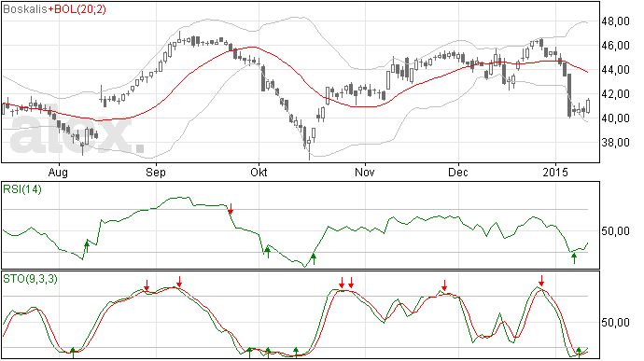Select the leftmost green arrow in STO panel
Viewport: 644px width, 361px height.
[73, 353]
